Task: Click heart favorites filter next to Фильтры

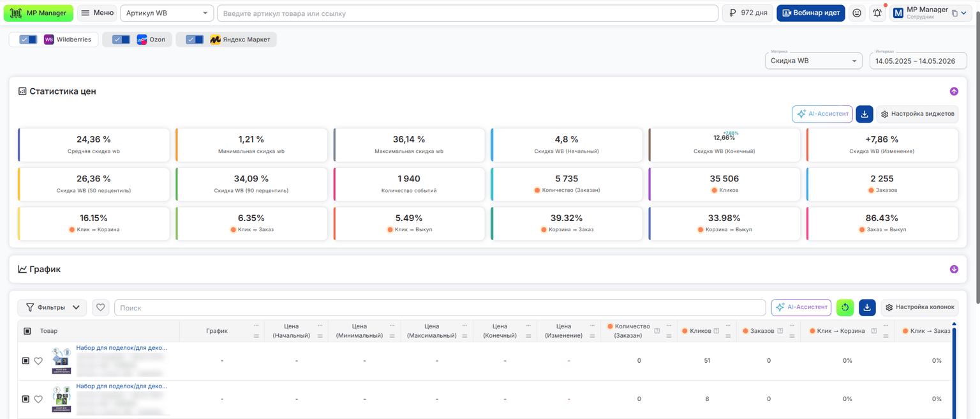Action: click(x=100, y=307)
